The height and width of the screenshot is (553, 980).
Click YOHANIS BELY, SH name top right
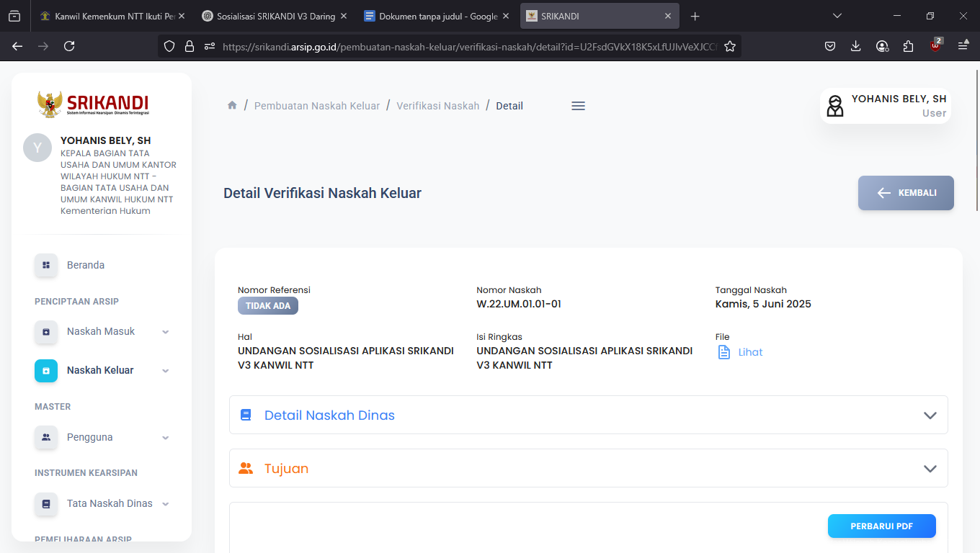(x=899, y=99)
